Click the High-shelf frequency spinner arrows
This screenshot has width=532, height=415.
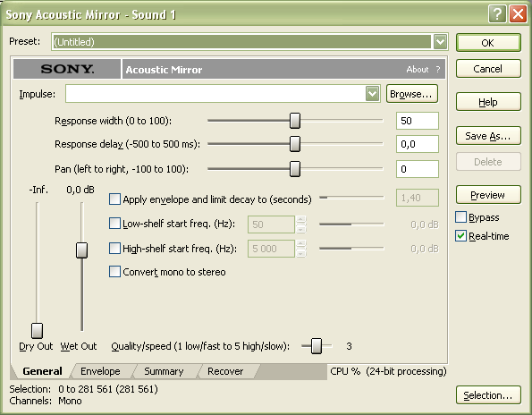coord(301,249)
